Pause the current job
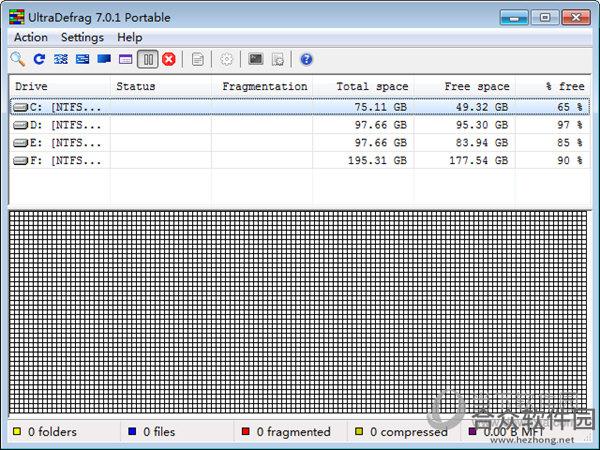Screen dimensions: 600x450 pyautogui.click(x=148, y=59)
